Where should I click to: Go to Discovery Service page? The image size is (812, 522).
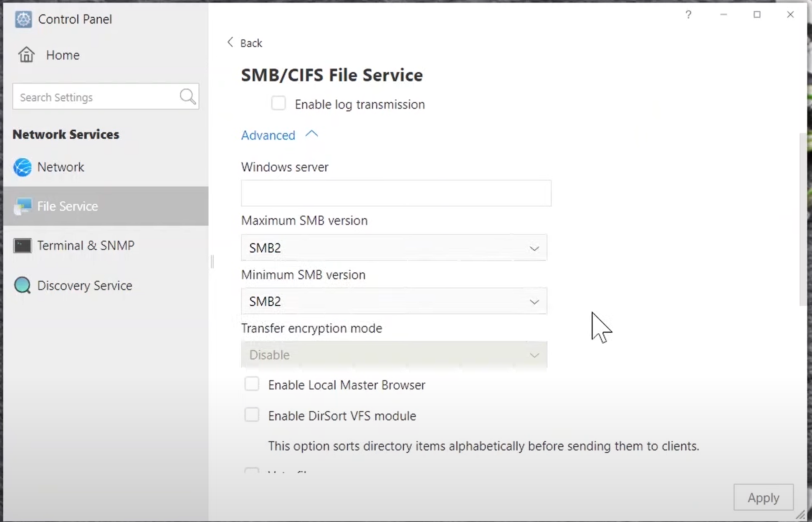tap(85, 286)
